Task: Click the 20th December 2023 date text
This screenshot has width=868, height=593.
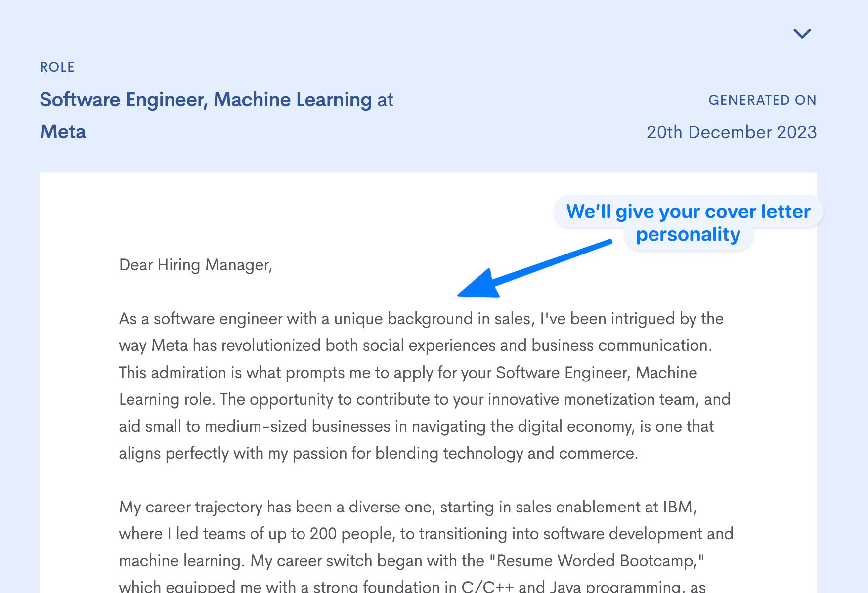Action: click(x=732, y=132)
